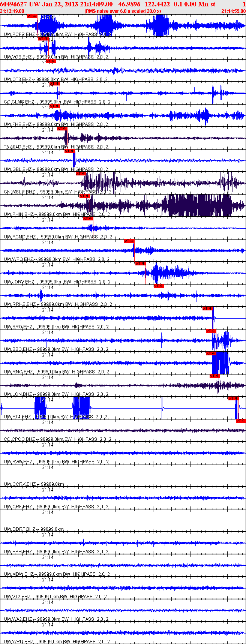246x644 pixels.
Task: Click the red pick marker on WSLR trace
Action: [x=81, y=174]
